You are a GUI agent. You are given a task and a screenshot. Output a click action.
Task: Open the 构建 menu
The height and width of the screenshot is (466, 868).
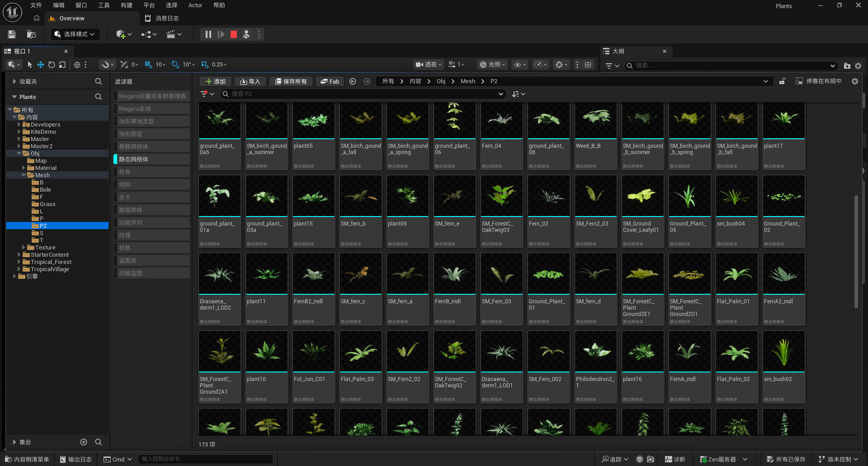(127, 5)
